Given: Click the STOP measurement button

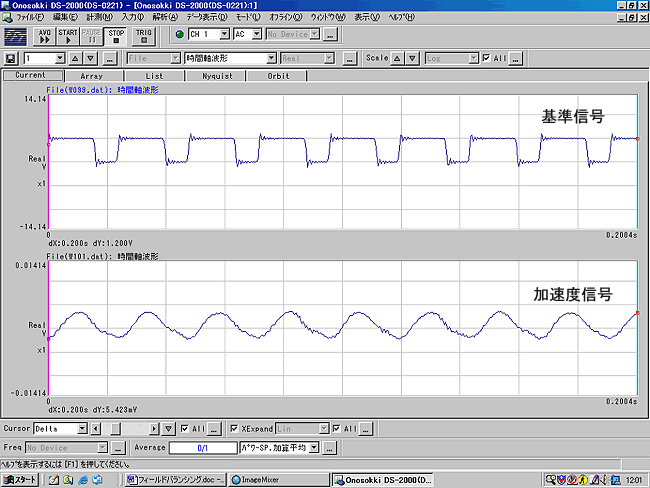Looking at the screenshot, I should tap(116, 36).
